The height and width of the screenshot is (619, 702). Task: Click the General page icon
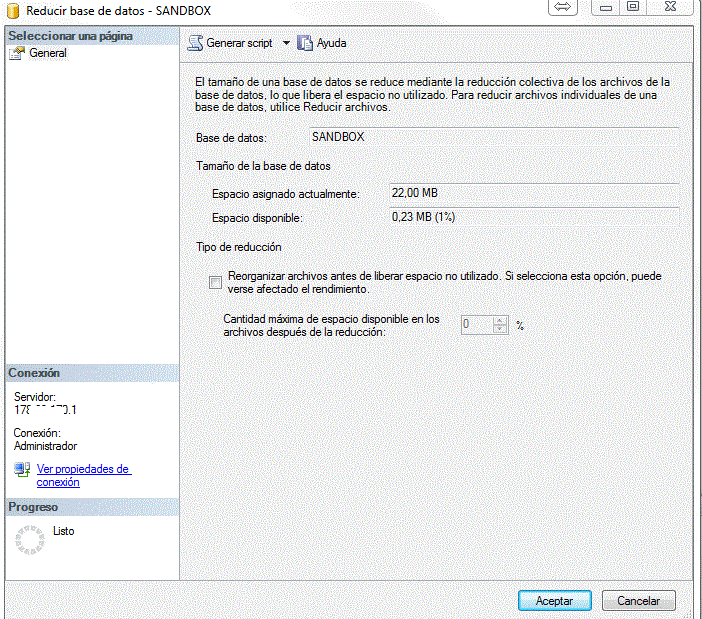tap(17, 54)
